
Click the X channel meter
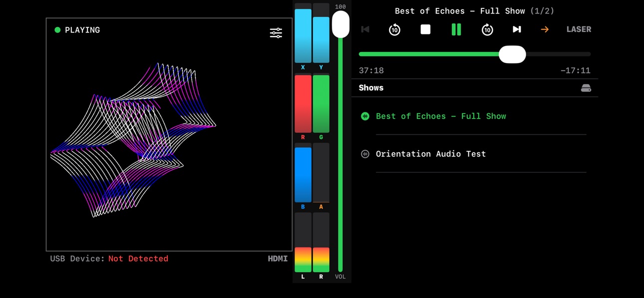[x=303, y=33]
